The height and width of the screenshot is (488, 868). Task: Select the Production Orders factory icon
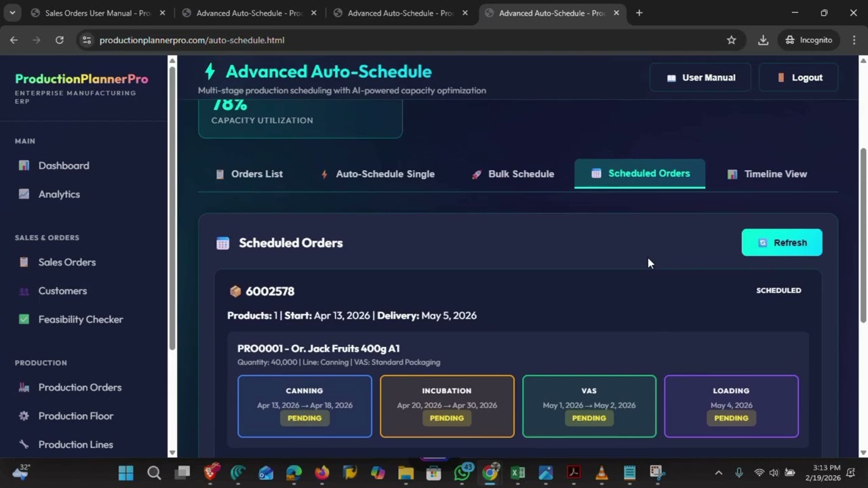pyautogui.click(x=24, y=388)
